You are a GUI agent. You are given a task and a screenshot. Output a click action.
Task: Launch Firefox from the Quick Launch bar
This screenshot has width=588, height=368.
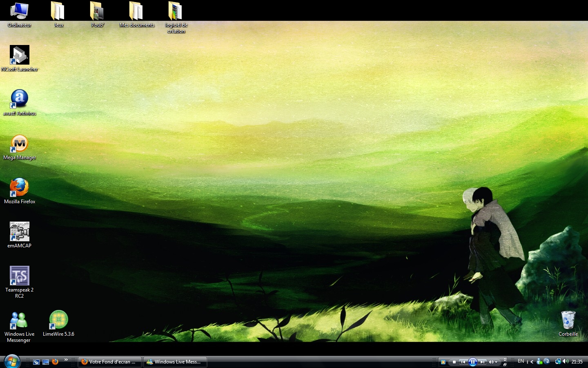55,362
